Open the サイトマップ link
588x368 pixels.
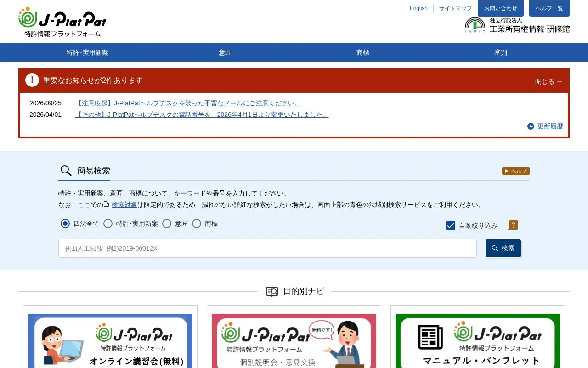(x=456, y=8)
